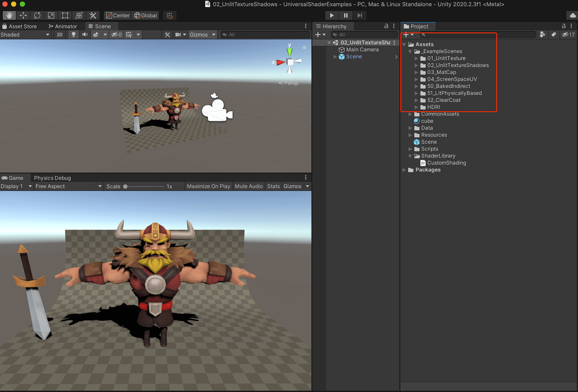
Task: Click the Play button
Action: click(x=331, y=15)
